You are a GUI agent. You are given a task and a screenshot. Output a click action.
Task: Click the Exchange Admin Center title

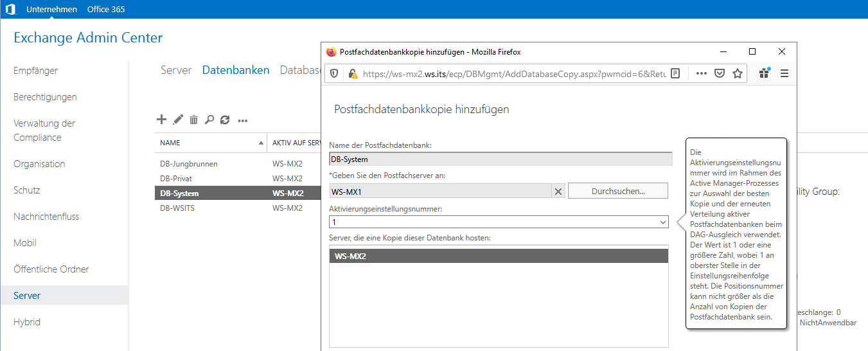point(88,38)
